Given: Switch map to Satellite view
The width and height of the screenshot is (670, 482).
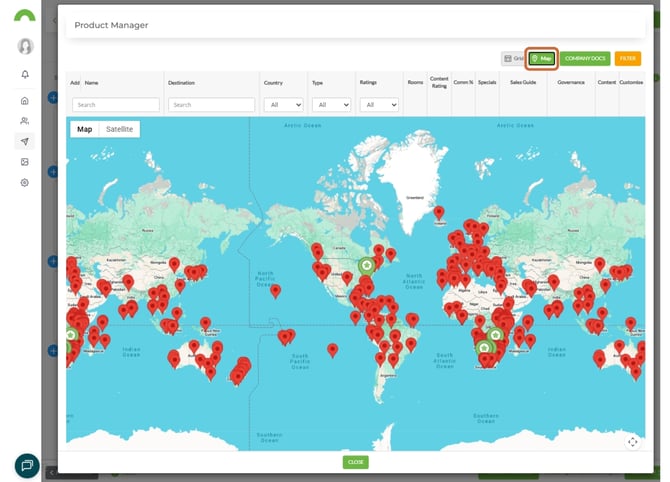Looking at the screenshot, I should (x=119, y=129).
